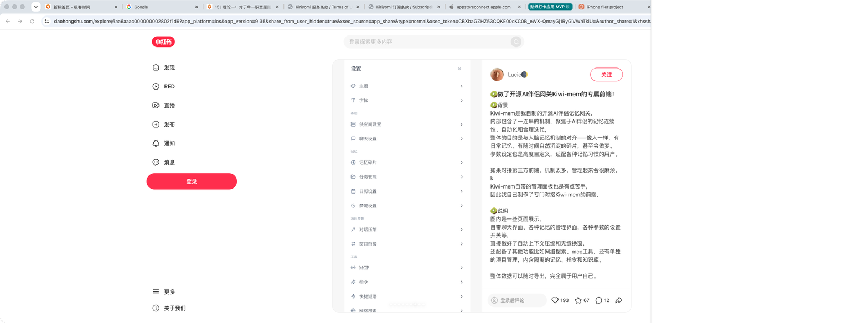The width and height of the screenshot is (868, 323).
Task: Open the tab search dropdown arrow
Action: [x=36, y=7]
